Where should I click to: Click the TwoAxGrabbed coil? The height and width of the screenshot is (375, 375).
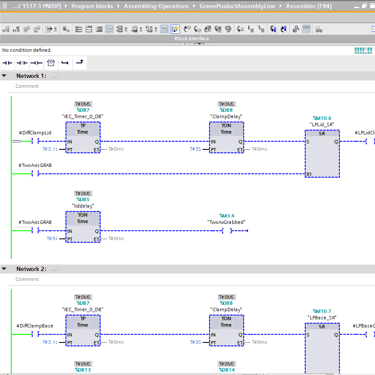[227, 231]
